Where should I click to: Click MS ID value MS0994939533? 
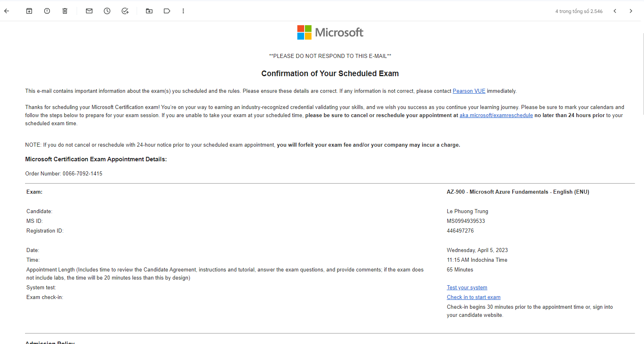click(x=466, y=221)
